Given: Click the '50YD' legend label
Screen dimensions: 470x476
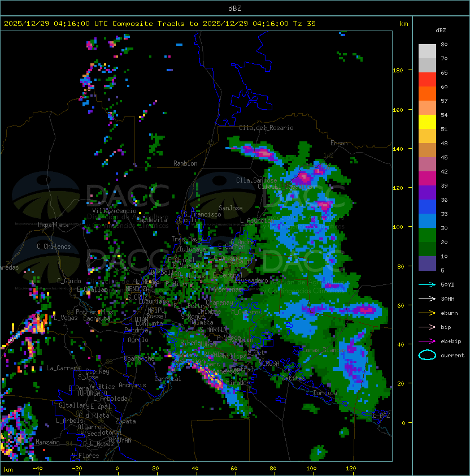Looking at the screenshot, I should click(x=447, y=285).
